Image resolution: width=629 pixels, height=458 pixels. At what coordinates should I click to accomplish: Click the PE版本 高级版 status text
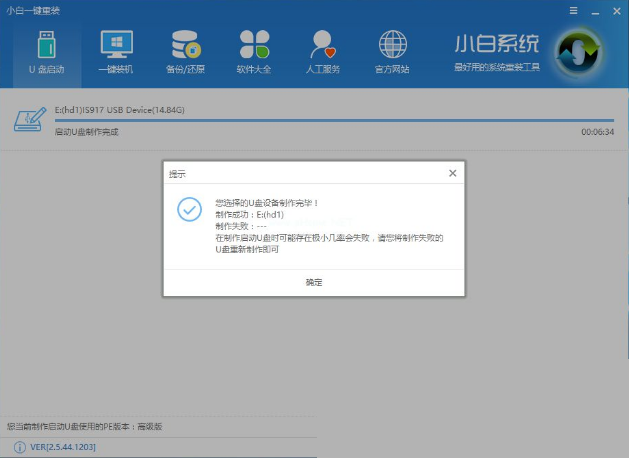(85, 426)
